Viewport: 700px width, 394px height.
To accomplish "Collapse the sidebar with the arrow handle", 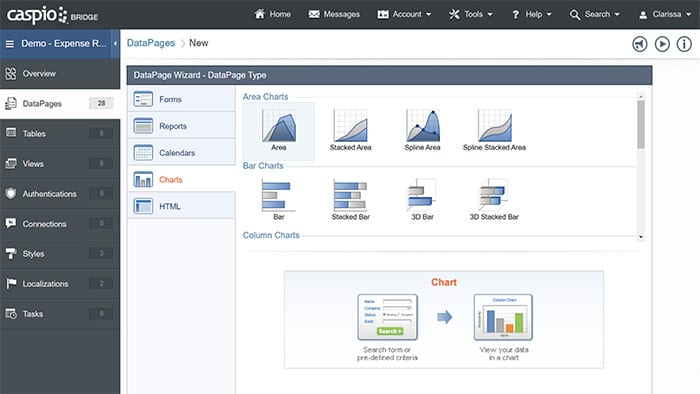I will tap(116, 44).
